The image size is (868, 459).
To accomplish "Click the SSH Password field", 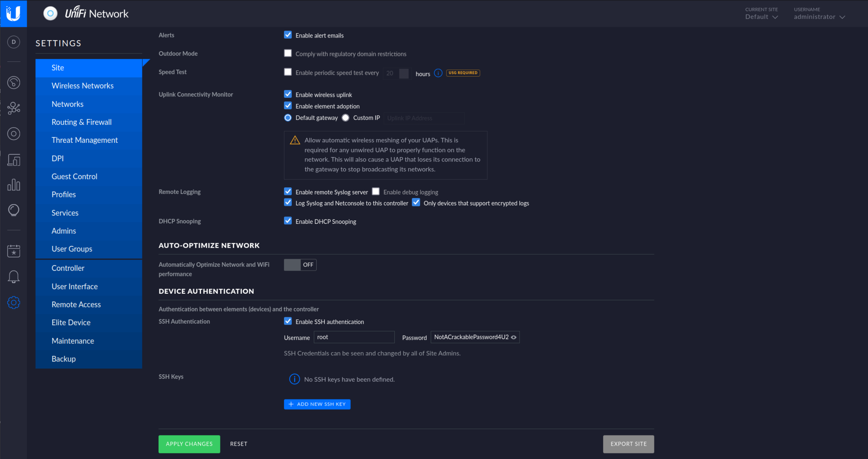I will [x=475, y=337].
